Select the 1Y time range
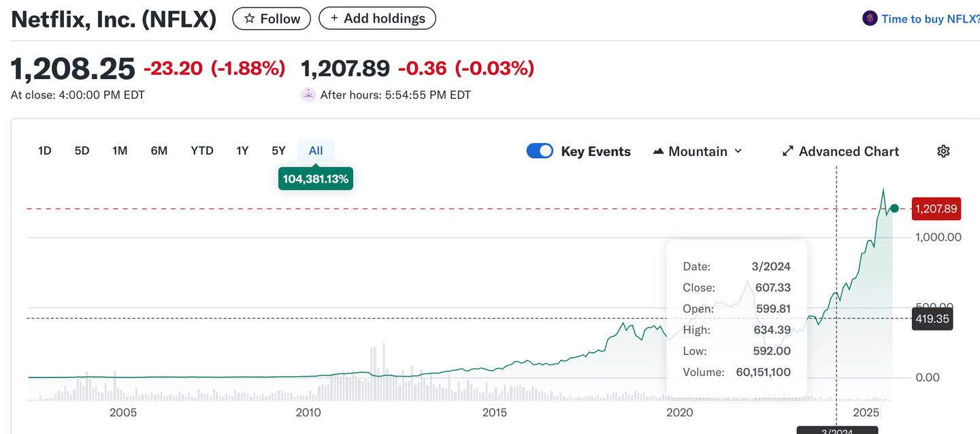Image resolution: width=980 pixels, height=434 pixels. click(x=242, y=151)
